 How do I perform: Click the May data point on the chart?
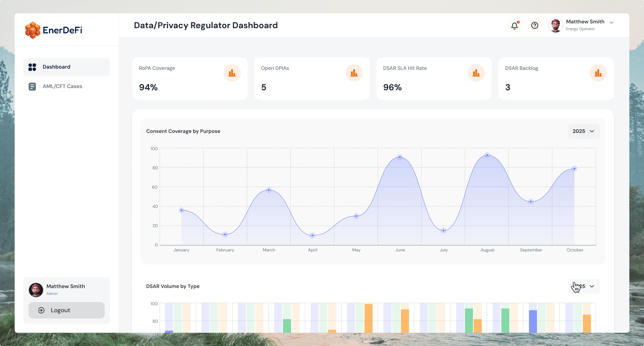(356, 216)
